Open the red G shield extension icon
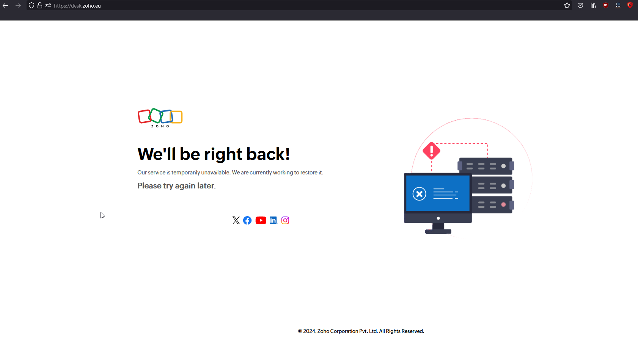The height and width of the screenshot is (364, 638). click(630, 5)
